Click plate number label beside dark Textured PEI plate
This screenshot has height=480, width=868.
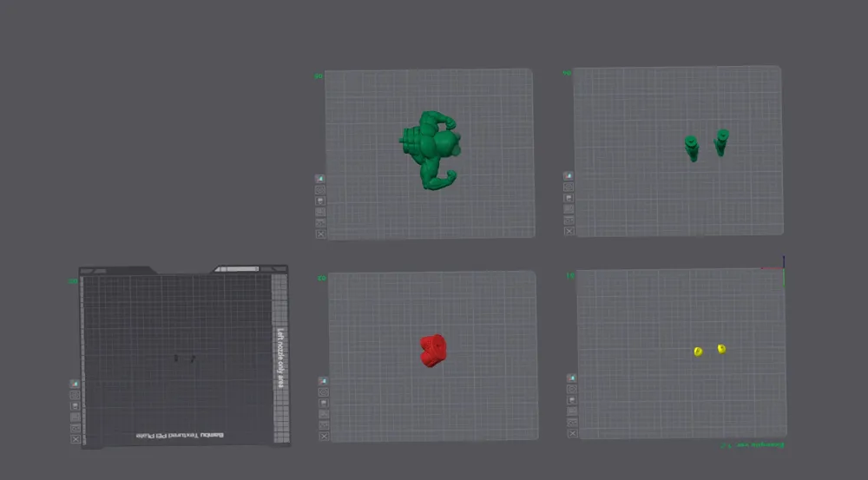coord(73,281)
